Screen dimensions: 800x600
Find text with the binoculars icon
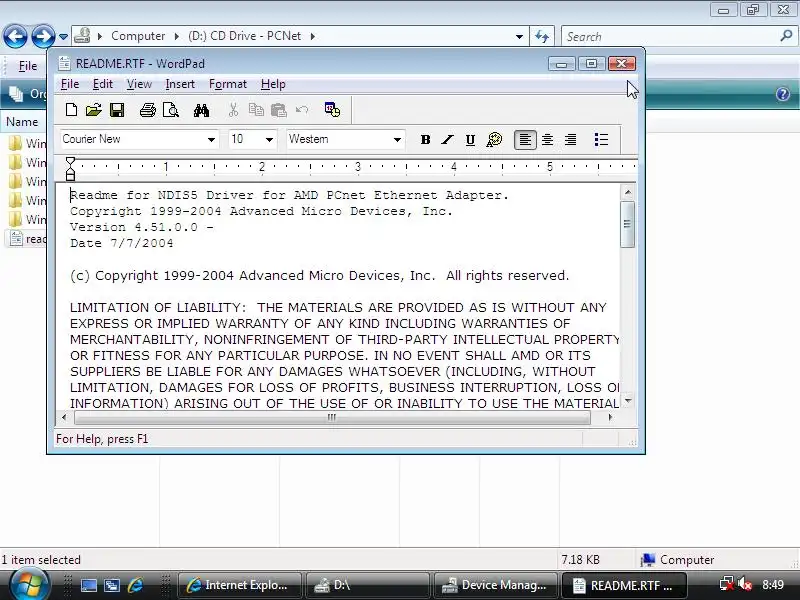[x=201, y=110]
